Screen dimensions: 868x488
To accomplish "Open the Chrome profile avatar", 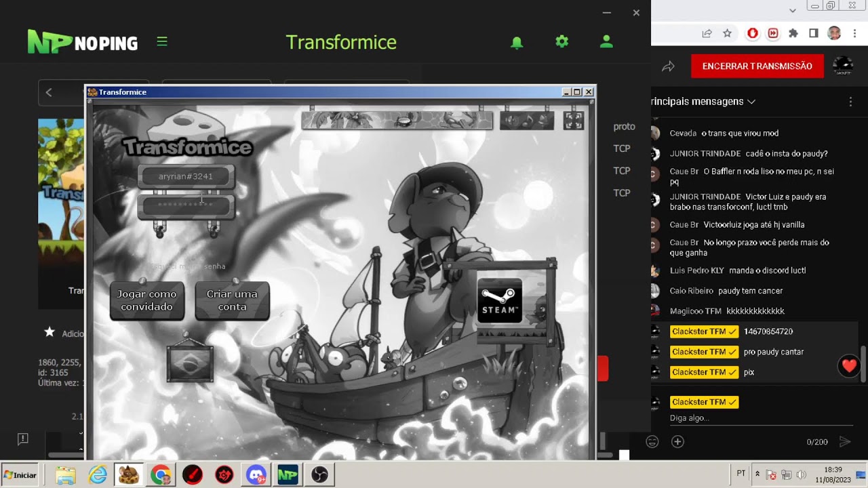I will (x=834, y=33).
